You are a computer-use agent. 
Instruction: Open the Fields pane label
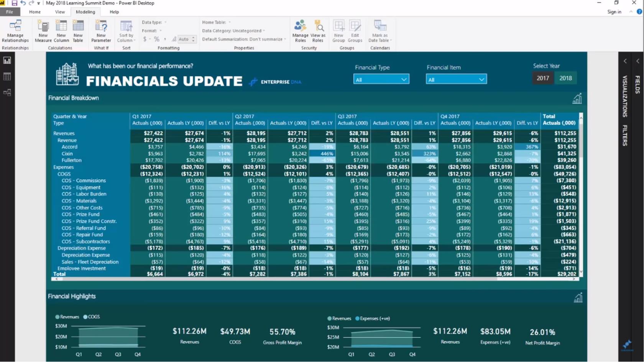point(637,85)
